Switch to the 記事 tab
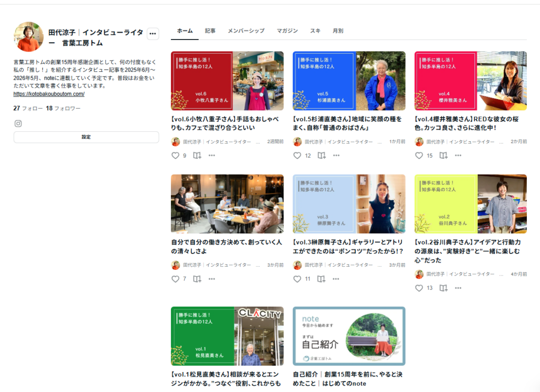The height and width of the screenshot is (392, 540). point(210,31)
